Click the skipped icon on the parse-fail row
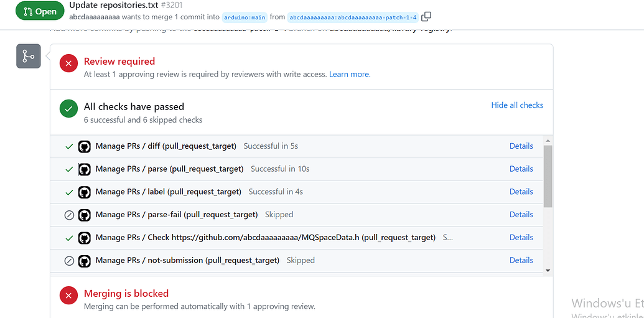644x318 pixels. (70, 215)
